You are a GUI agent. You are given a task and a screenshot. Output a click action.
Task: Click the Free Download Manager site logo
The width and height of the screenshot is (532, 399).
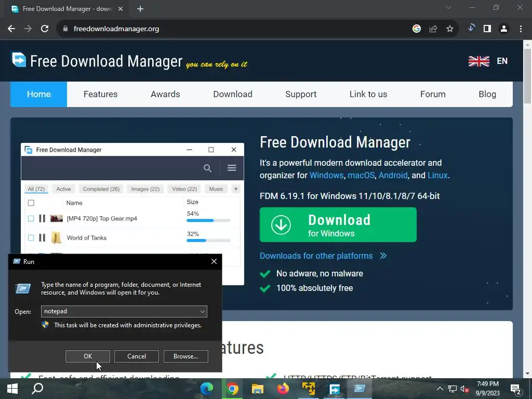click(x=97, y=61)
